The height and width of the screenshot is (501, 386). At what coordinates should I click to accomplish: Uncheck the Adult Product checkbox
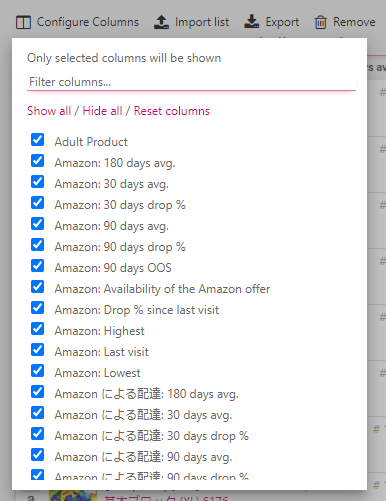(37, 140)
